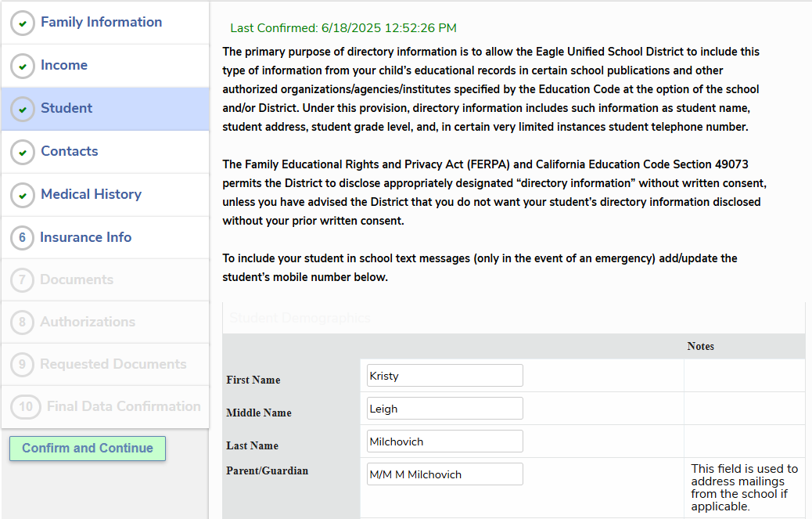Click the Student step checkmark icon

(x=22, y=110)
